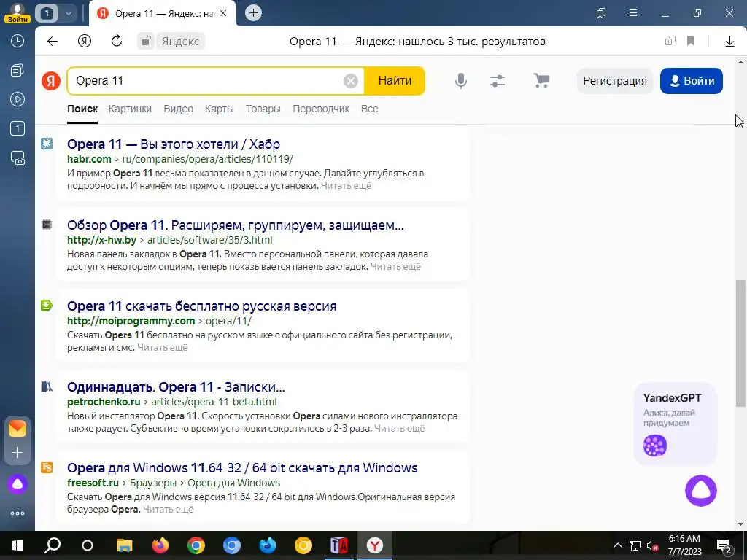Click the copy-tabs icon next to bookmark

(670, 41)
